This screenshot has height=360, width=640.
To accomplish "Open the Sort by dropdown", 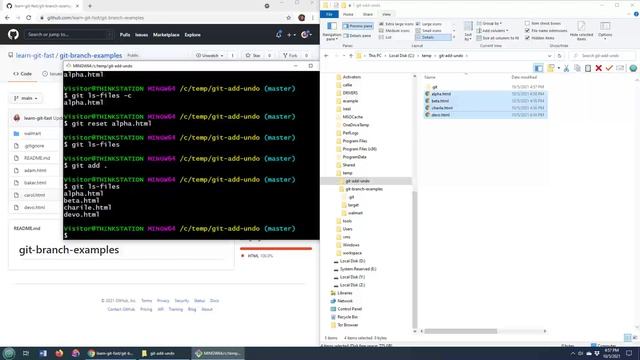I will click(468, 31).
